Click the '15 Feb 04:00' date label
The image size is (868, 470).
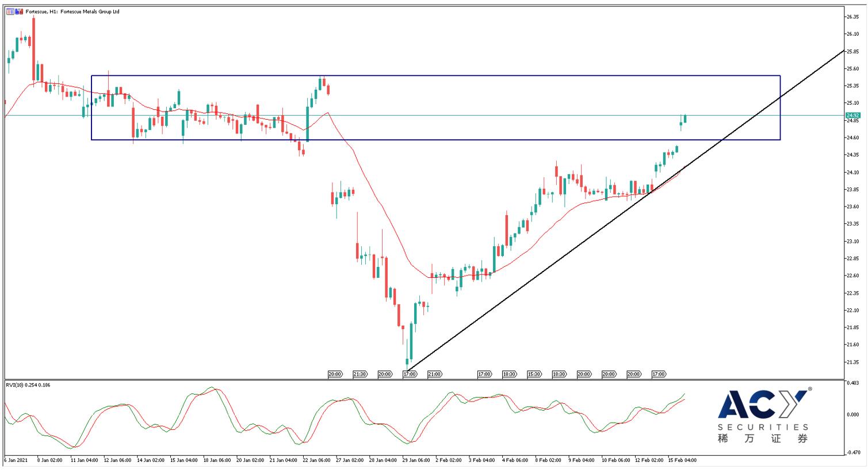(x=684, y=460)
